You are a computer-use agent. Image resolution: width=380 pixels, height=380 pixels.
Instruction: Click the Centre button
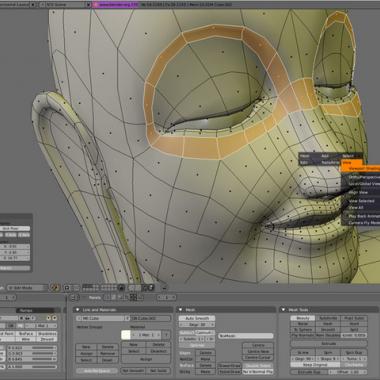click(258, 345)
